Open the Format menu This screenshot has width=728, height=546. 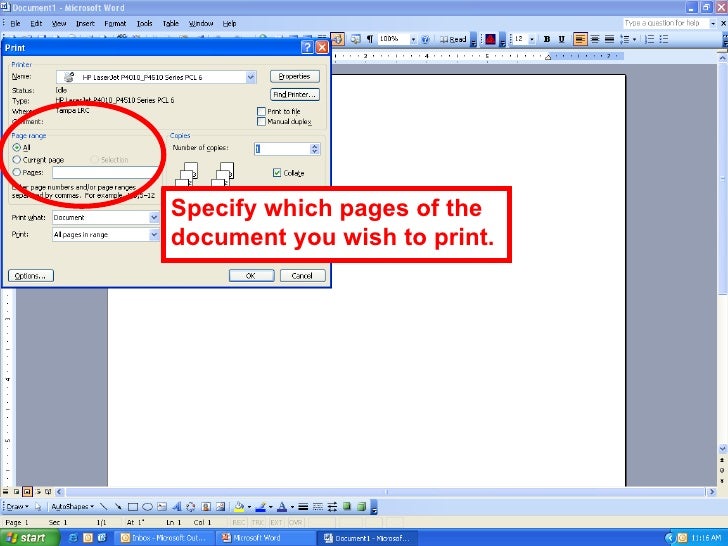(x=115, y=23)
